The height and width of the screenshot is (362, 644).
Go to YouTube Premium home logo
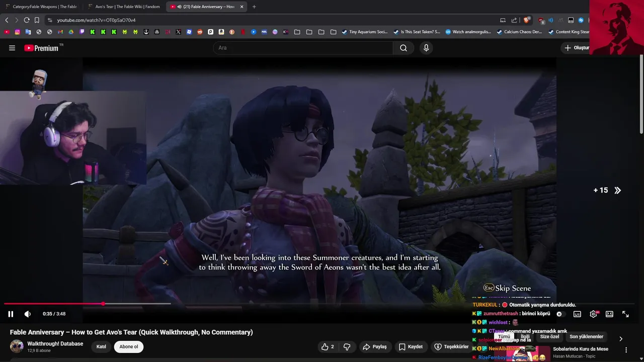click(x=41, y=48)
